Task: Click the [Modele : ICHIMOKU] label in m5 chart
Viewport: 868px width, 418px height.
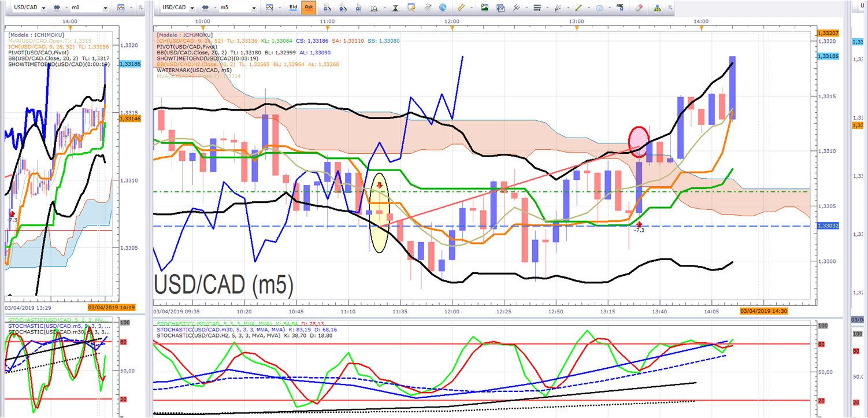Action: 184,35
